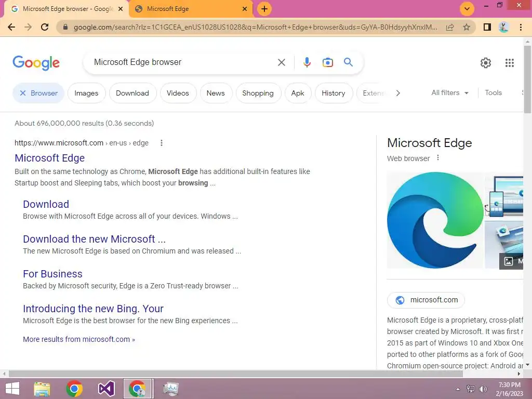Screen dimensions: 532x399
Task: Show hidden system tray icons
Action: click(458, 389)
